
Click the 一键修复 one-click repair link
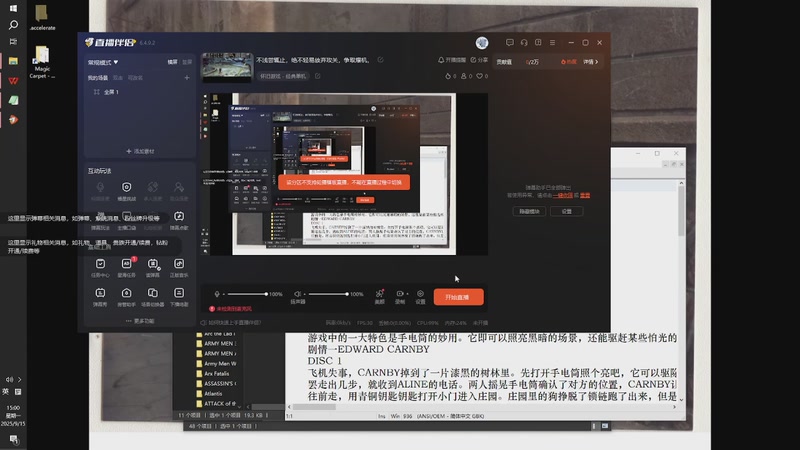[x=563, y=195]
